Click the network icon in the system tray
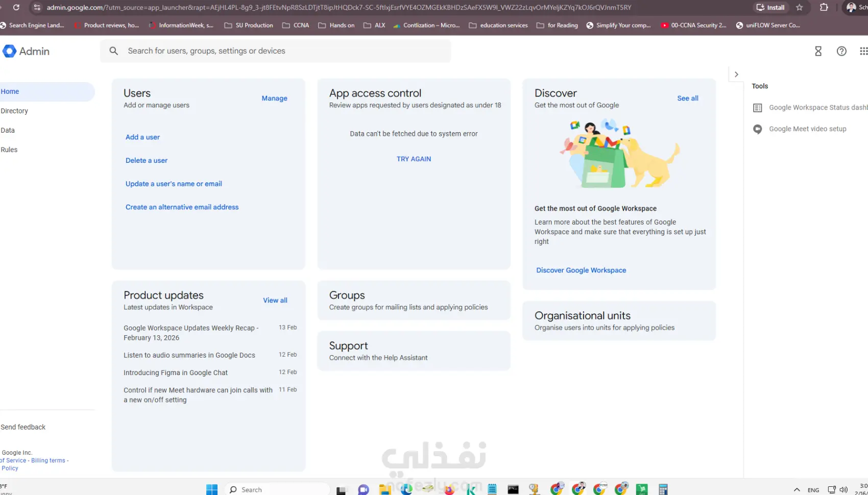Screen dimensions: 868x495 click(832, 490)
